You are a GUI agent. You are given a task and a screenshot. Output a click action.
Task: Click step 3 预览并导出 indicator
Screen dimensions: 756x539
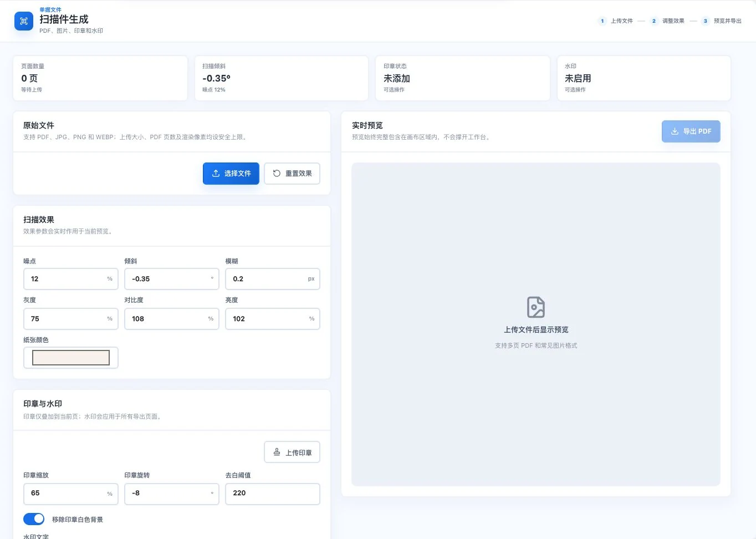coord(721,21)
